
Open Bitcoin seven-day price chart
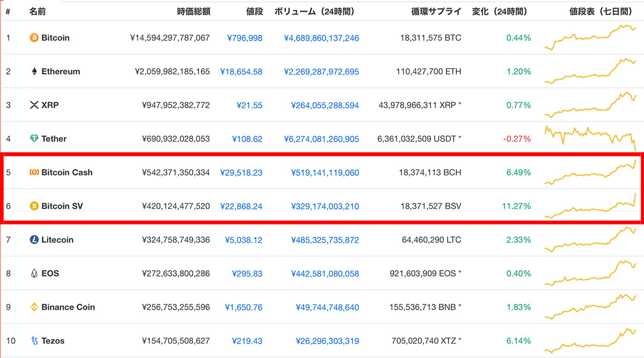(x=590, y=37)
